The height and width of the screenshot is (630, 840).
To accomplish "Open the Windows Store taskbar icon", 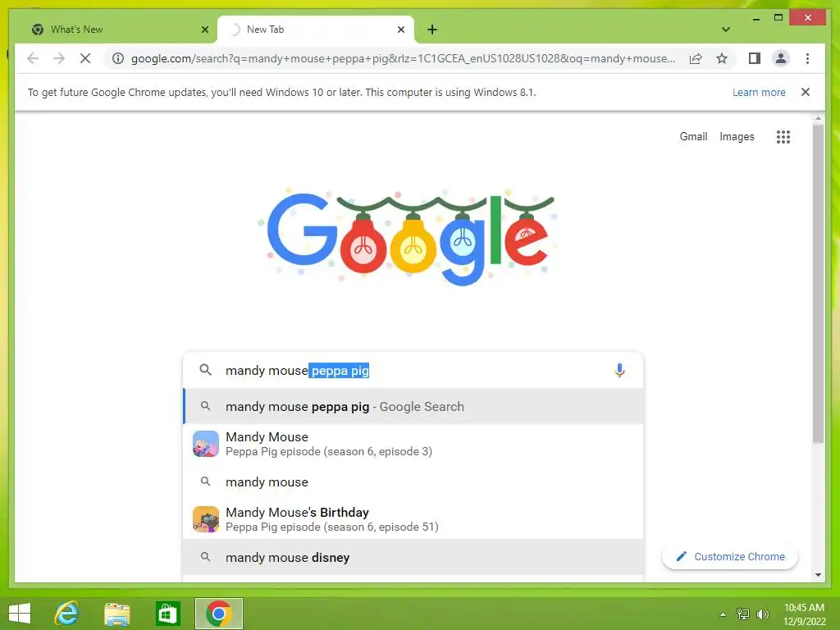I will pos(167,614).
